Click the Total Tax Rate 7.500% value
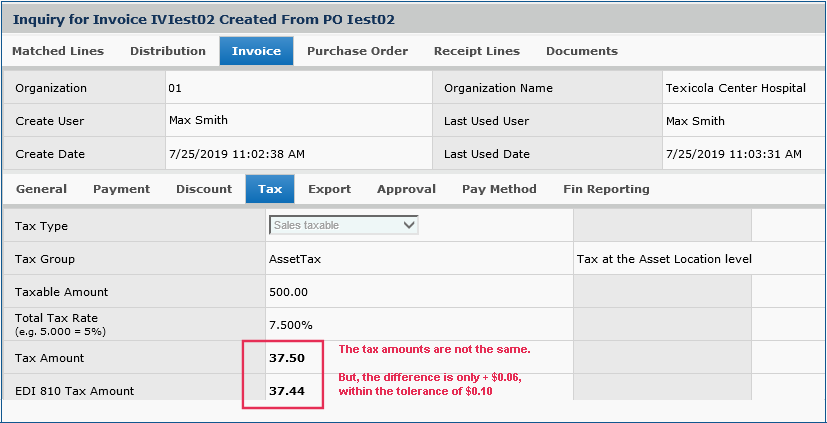The height and width of the screenshot is (423, 827). pyautogui.click(x=291, y=325)
